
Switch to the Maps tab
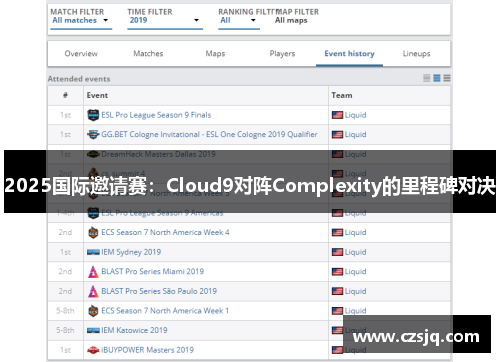215,54
